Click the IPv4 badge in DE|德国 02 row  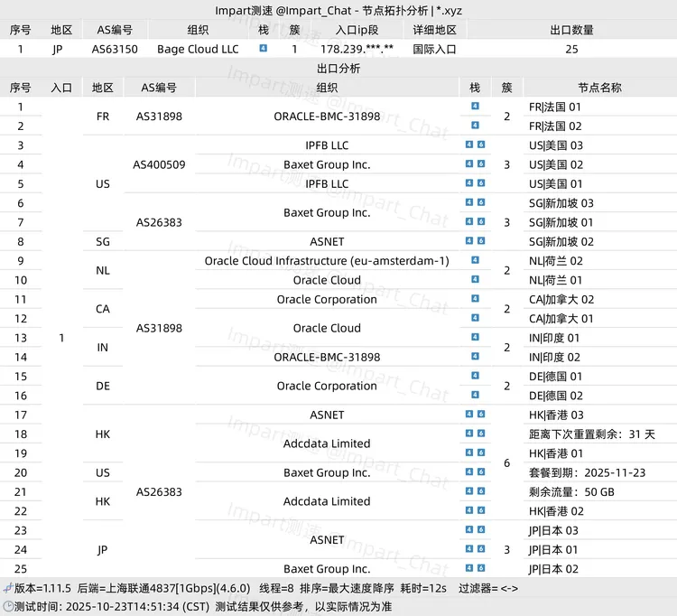click(475, 396)
